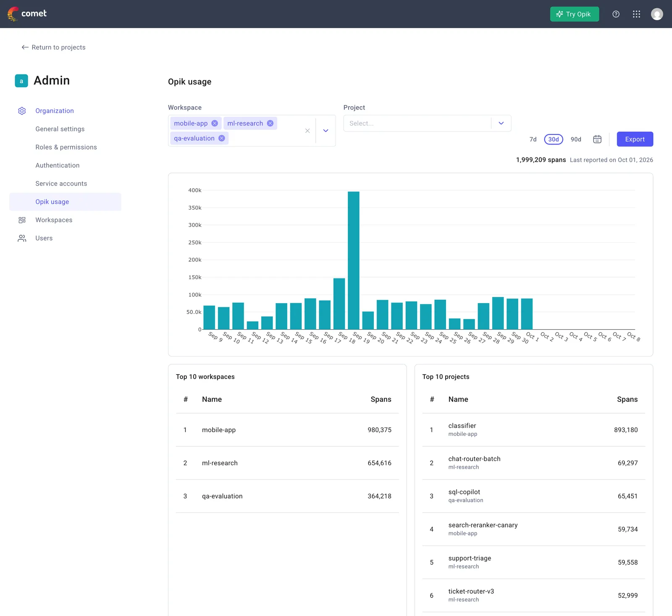Click the sql-copilot project row
Viewport: 672px width, 616px height.
coord(533,496)
